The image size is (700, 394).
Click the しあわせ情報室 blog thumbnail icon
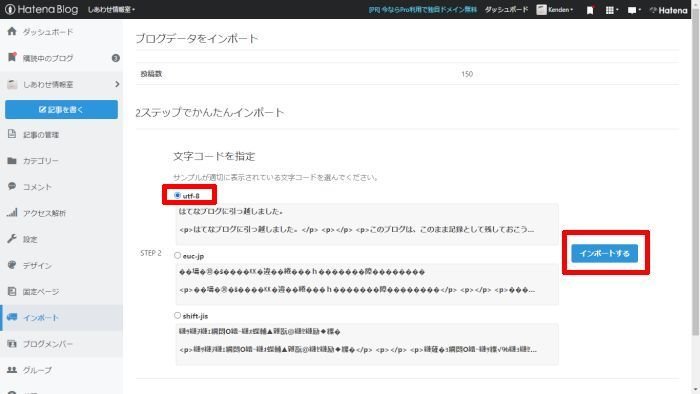(x=12, y=84)
